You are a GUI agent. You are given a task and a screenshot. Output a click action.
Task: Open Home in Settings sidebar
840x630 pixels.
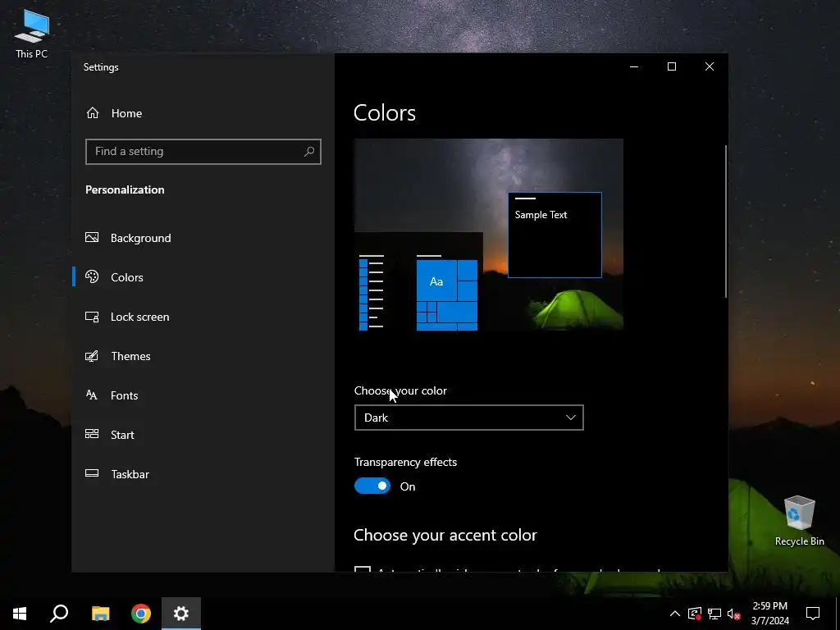(x=114, y=113)
